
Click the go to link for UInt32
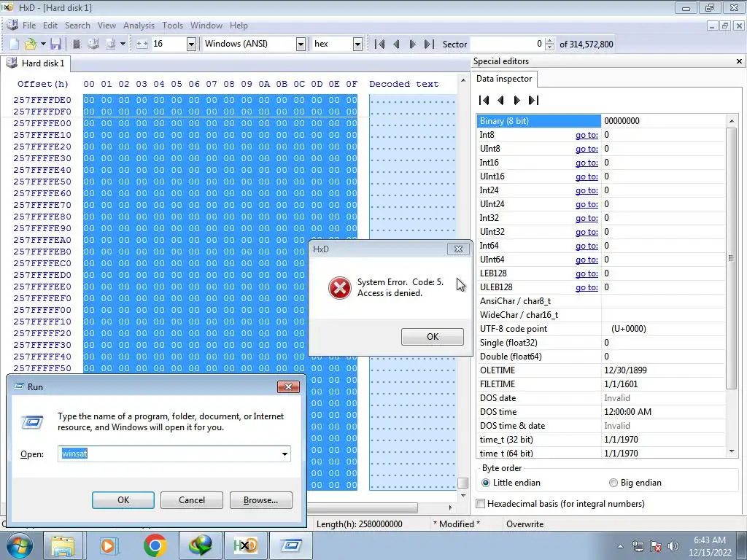coord(587,232)
